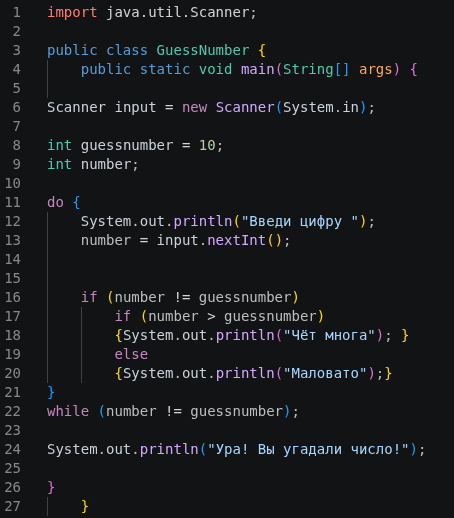Click the int number declaration on line 9
The image size is (454, 518).
93,165
